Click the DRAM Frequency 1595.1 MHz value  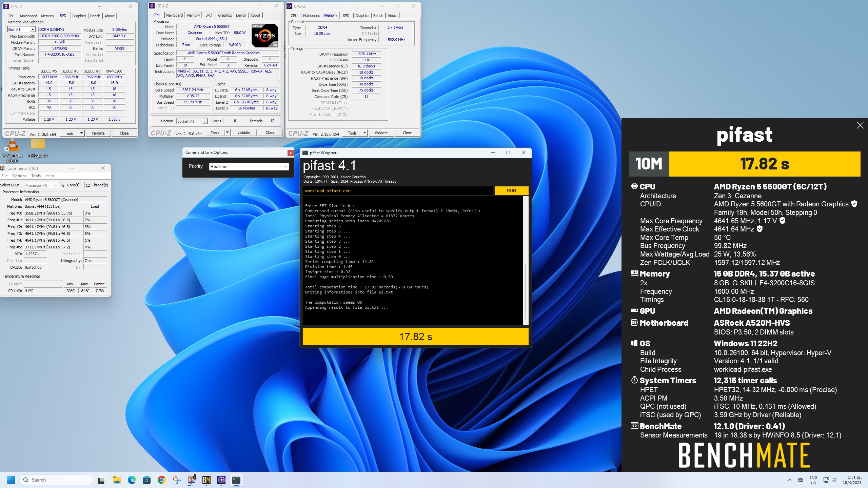(x=366, y=54)
